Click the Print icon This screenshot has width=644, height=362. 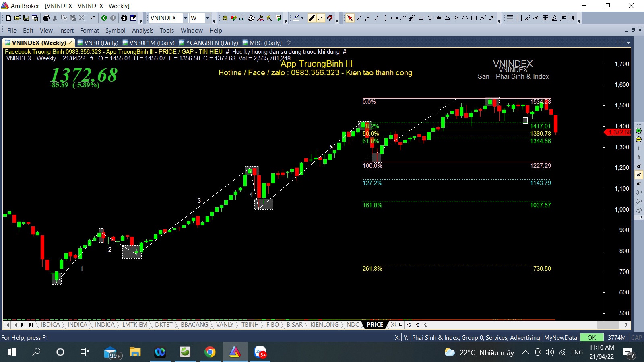coord(46,18)
